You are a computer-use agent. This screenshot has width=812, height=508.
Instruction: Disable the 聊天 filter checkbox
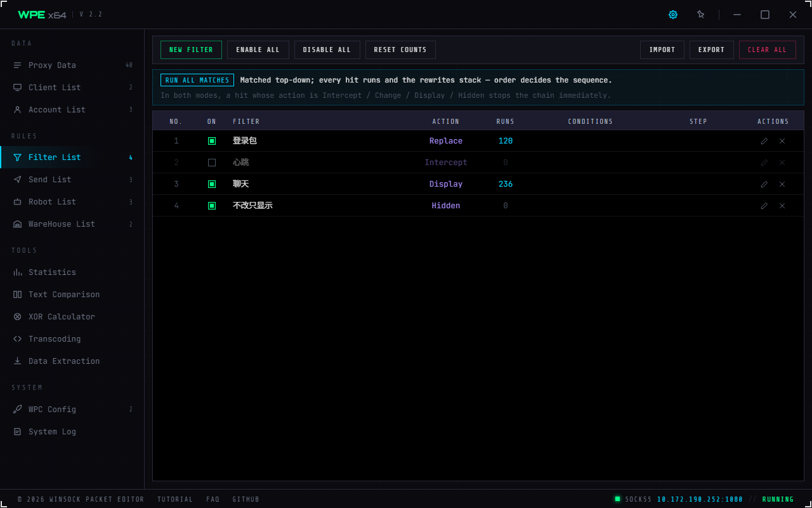212,184
